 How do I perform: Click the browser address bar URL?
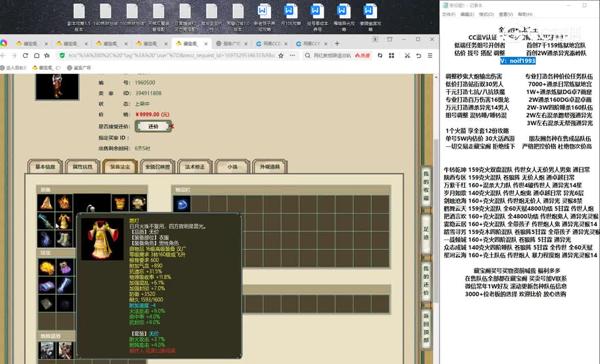tap(171, 56)
